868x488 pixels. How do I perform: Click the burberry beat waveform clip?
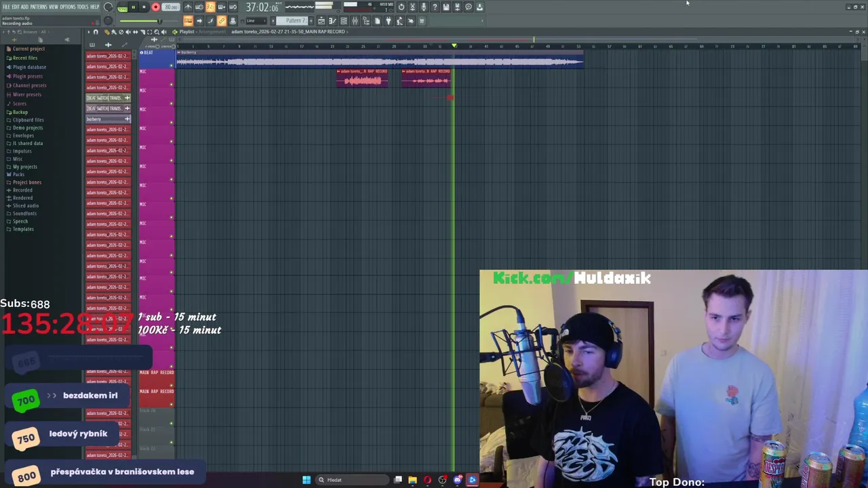[380, 60]
